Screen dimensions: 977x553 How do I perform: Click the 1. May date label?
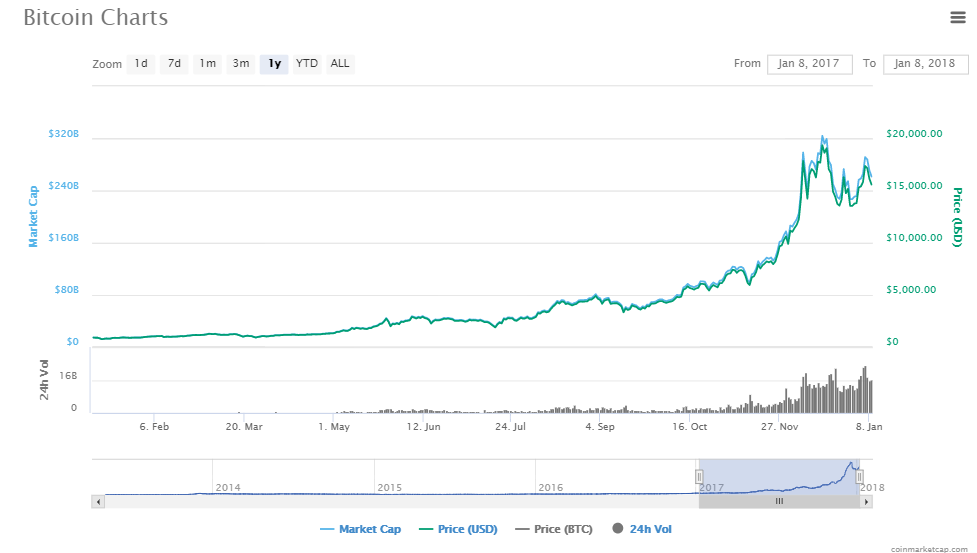[x=334, y=427]
